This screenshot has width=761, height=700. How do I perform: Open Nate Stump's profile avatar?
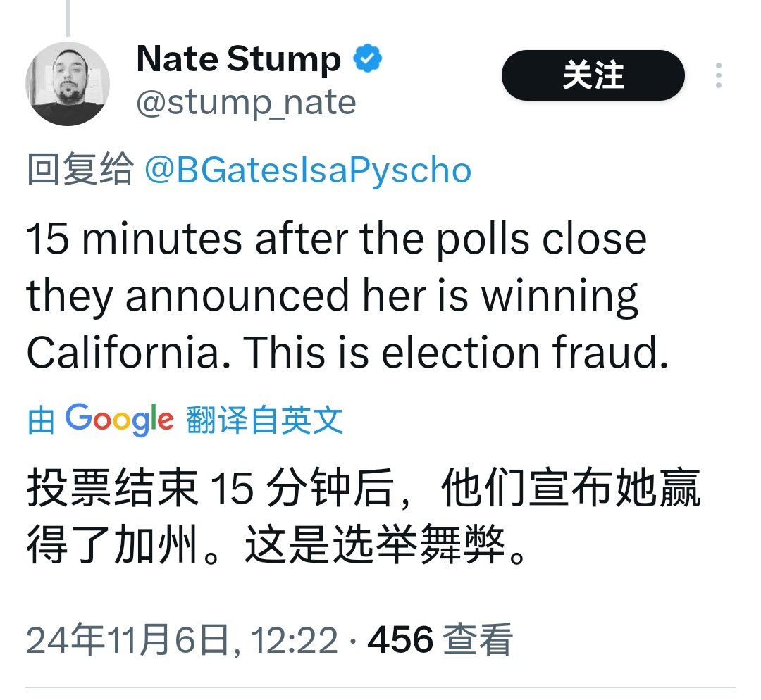click(68, 83)
